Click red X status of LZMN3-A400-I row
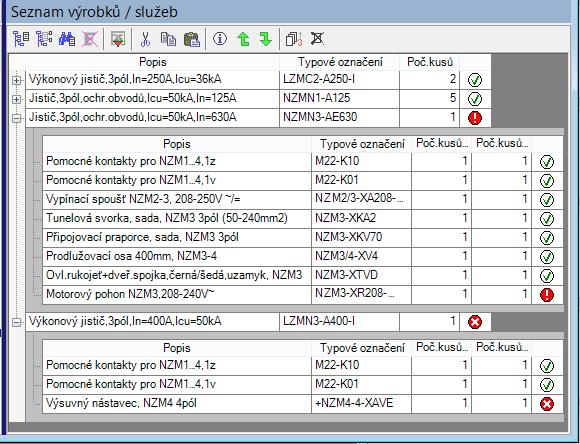The image size is (580, 444). point(475,322)
